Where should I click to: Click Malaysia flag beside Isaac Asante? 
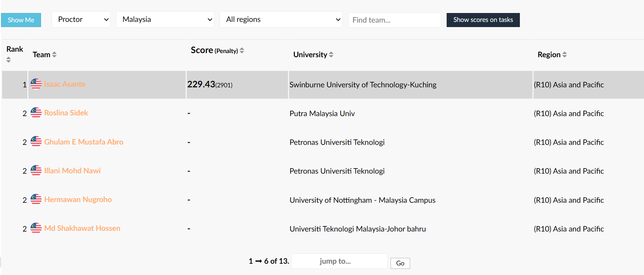(36, 84)
